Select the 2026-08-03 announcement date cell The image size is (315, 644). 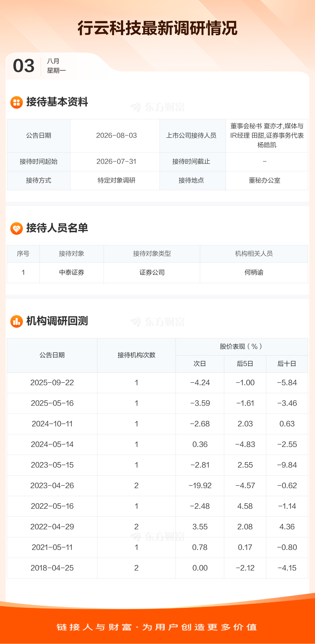click(x=117, y=136)
